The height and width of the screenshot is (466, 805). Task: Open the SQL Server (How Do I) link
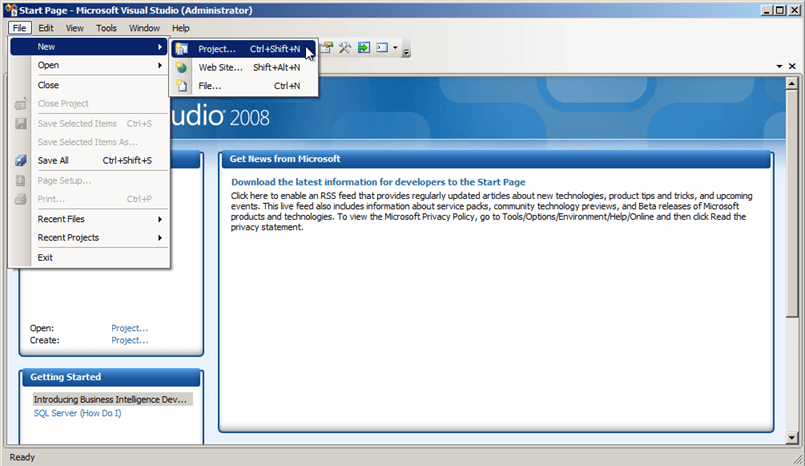coord(78,413)
